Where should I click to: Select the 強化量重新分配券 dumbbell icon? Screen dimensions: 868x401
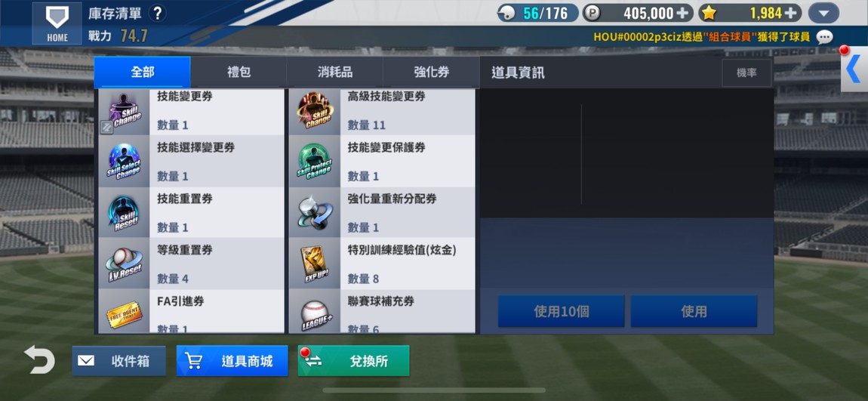[315, 213]
